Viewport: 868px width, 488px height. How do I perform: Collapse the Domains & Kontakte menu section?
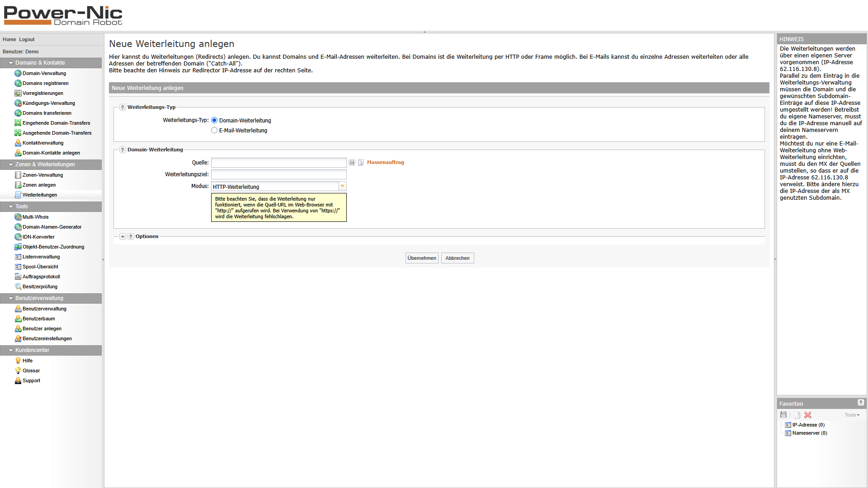[x=11, y=63]
